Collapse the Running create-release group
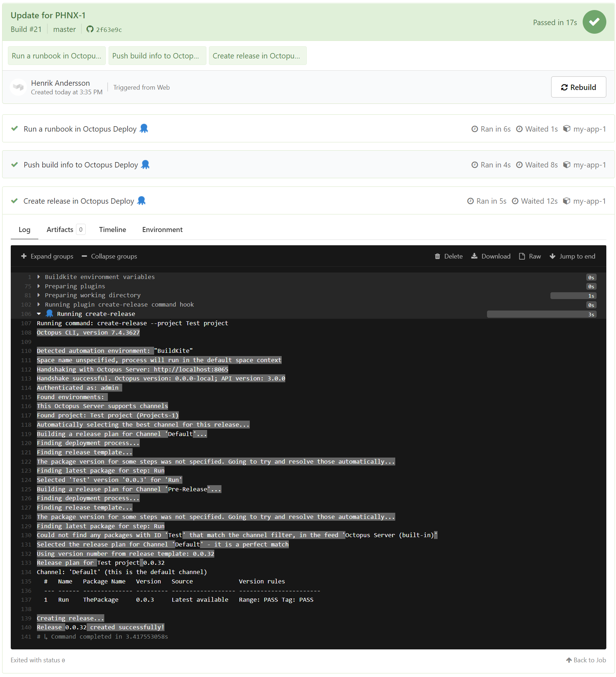Screen dimensions: 616x677 (x=39, y=313)
